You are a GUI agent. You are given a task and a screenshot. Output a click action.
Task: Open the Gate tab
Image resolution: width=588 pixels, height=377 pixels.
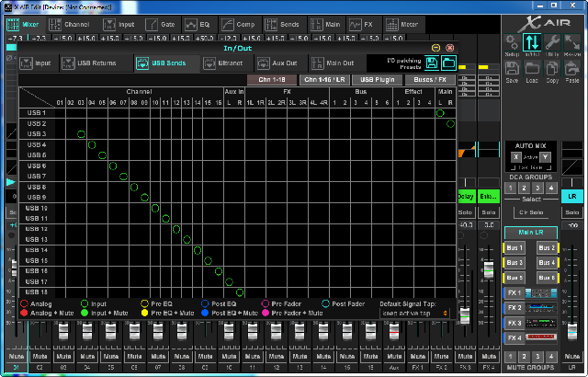coord(161,25)
